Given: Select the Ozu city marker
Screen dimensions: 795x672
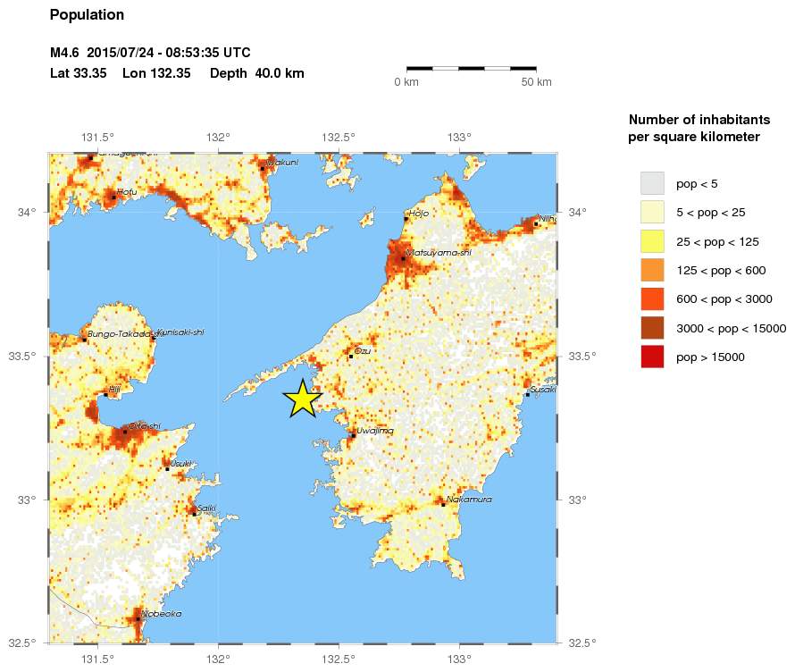Looking at the screenshot, I should coord(351,357).
